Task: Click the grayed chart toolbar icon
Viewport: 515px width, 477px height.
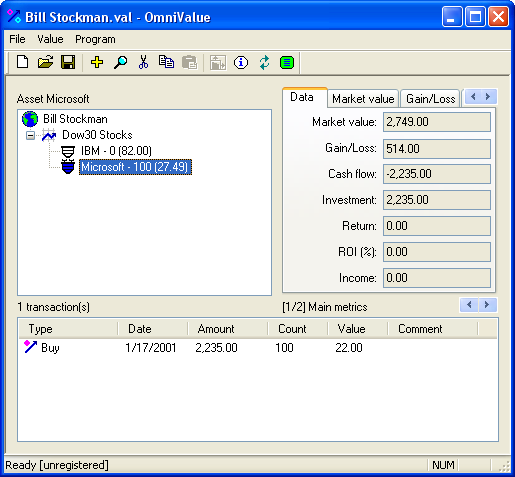Action: point(218,62)
